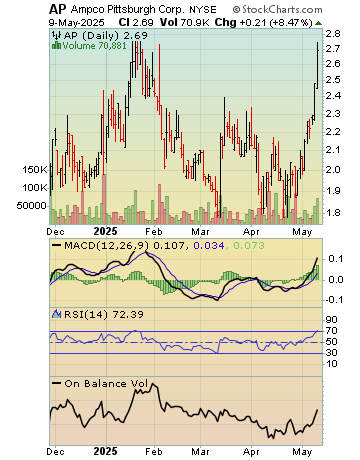360x460 pixels.
Task: Click the On Balance Vol legend marker
Action: point(57,383)
